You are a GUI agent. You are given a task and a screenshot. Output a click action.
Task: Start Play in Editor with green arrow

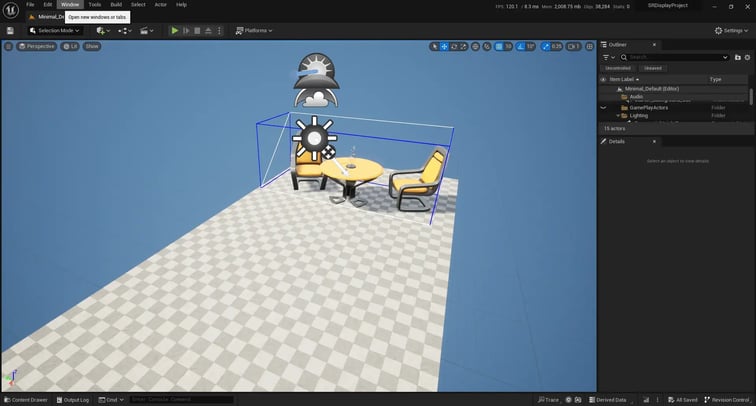click(x=175, y=30)
